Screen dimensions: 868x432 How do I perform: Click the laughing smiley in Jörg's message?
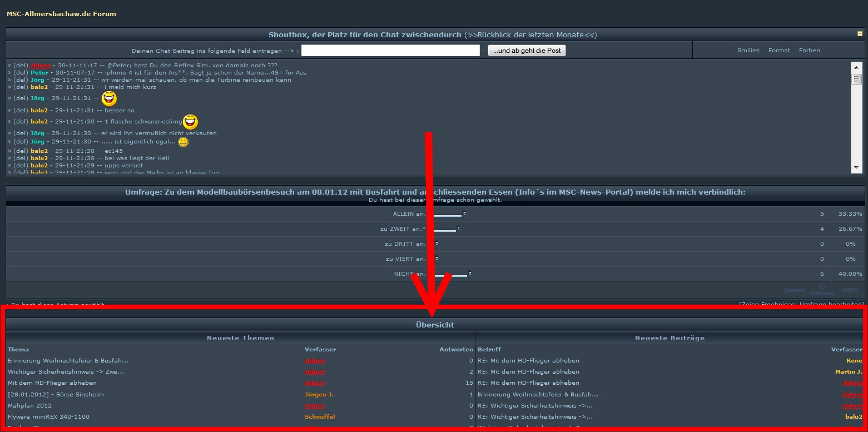click(110, 98)
